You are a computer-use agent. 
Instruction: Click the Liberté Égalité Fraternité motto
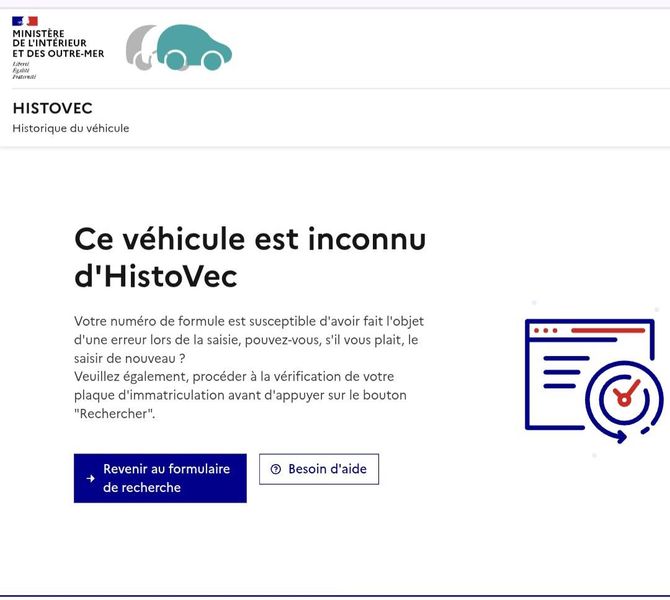tap(24, 71)
